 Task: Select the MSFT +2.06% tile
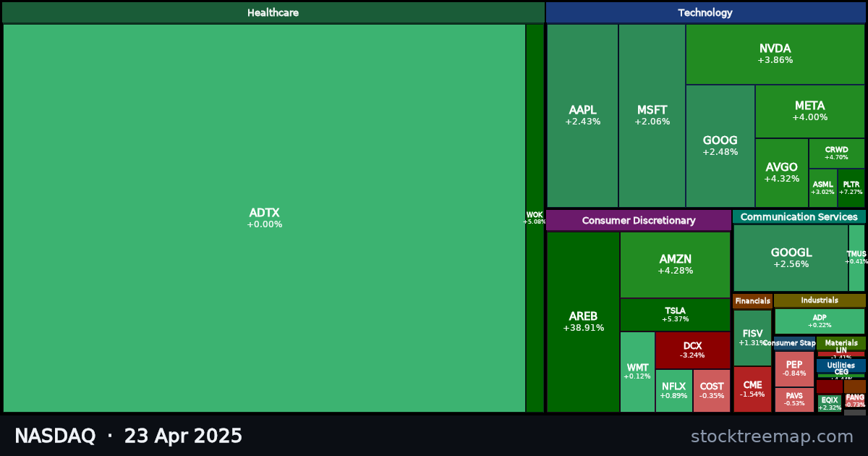coord(652,116)
